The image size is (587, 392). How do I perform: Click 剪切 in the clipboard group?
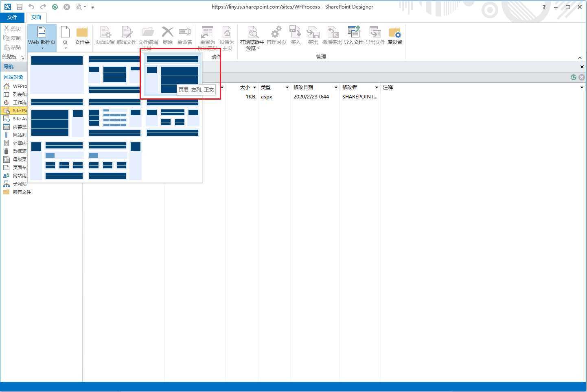tap(13, 29)
